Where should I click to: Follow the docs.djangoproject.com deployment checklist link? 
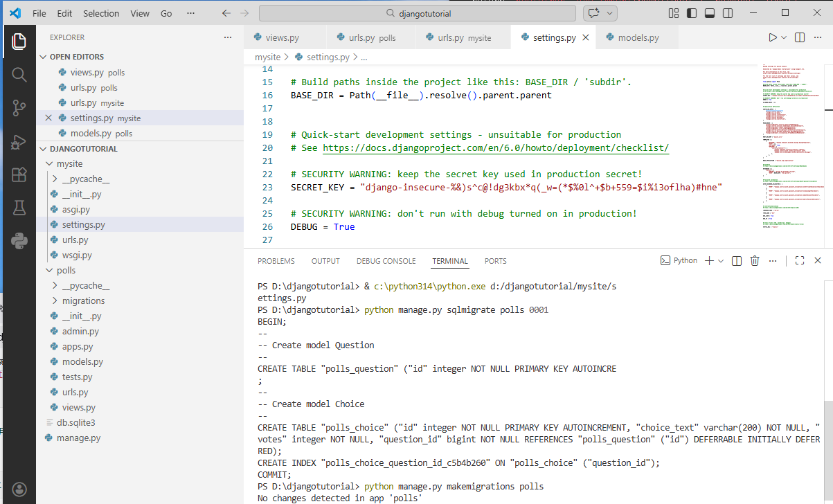point(496,147)
